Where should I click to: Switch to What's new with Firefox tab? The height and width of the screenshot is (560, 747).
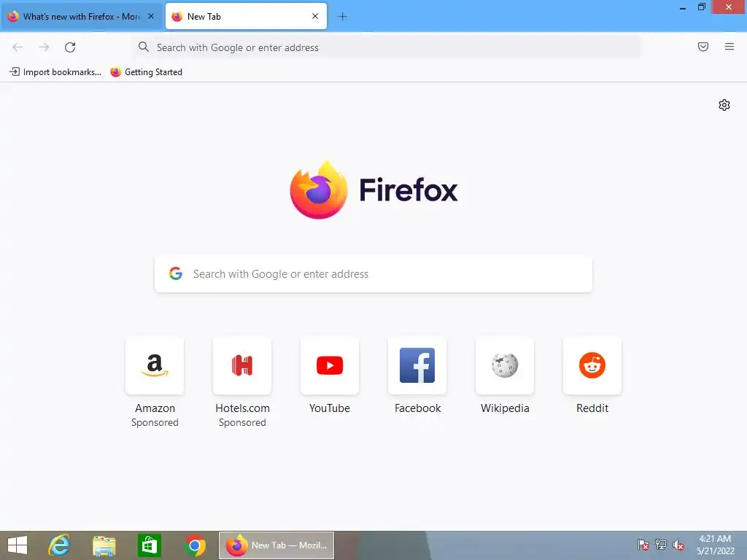point(81,17)
